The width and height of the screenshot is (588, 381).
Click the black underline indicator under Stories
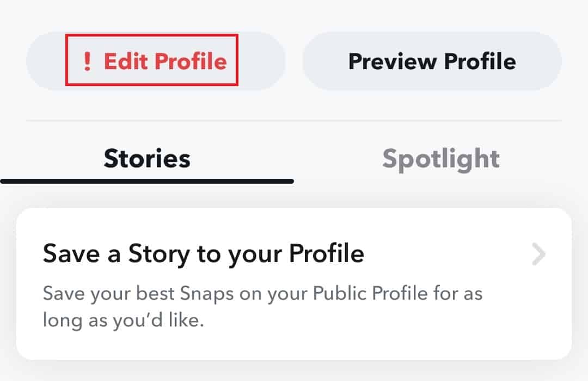147,181
